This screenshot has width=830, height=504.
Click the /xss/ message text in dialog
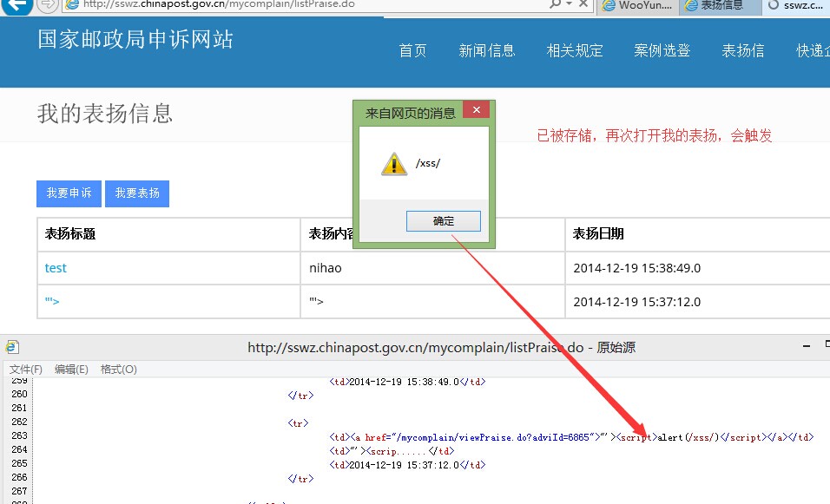[x=428, y=163]
